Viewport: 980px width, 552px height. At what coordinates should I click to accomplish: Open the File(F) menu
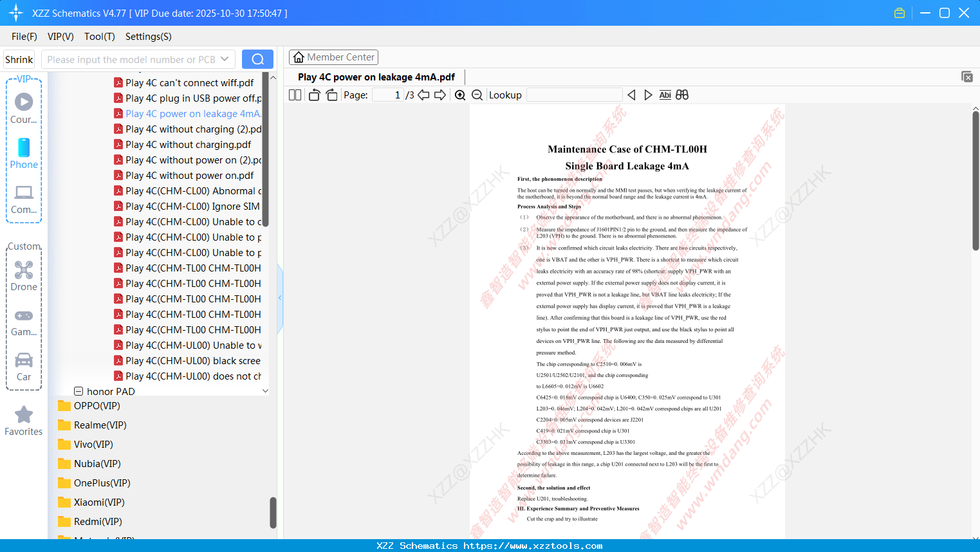(x=24, y=37)
